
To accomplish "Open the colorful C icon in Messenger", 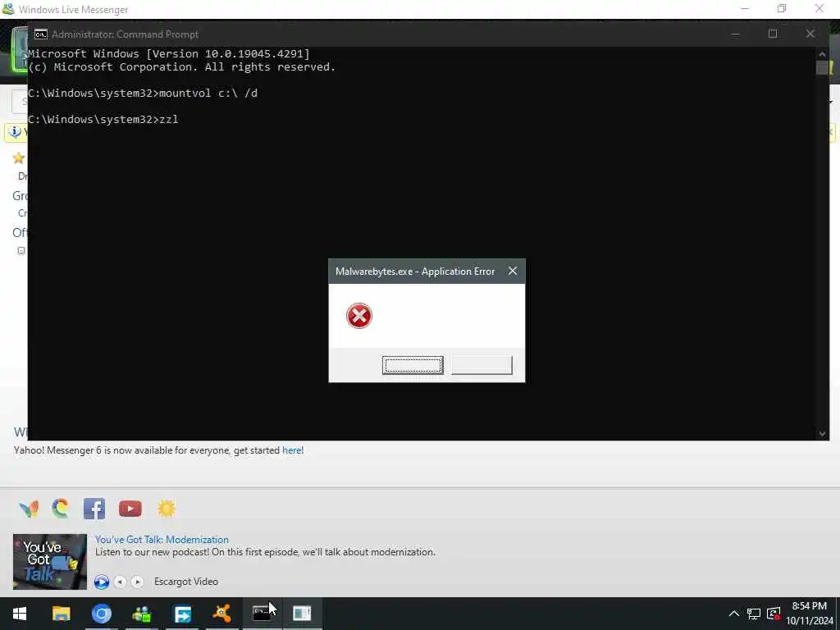I will click(x=61, y=508).
